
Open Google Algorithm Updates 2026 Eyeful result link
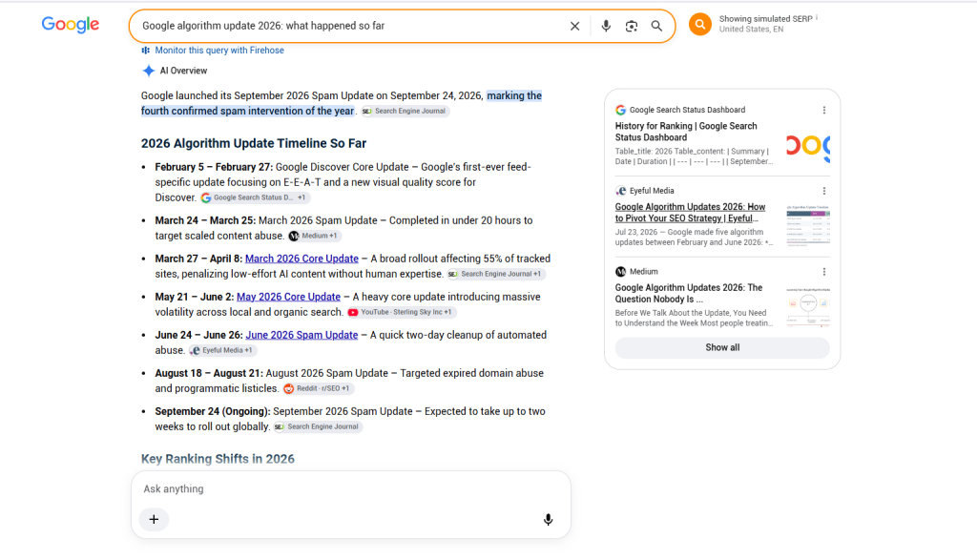coord(691,213)
